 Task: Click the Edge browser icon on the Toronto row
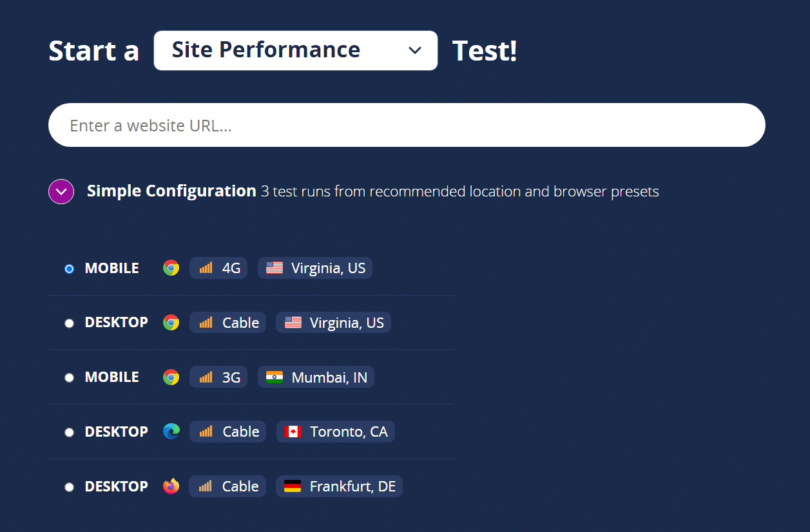(171, 432)
